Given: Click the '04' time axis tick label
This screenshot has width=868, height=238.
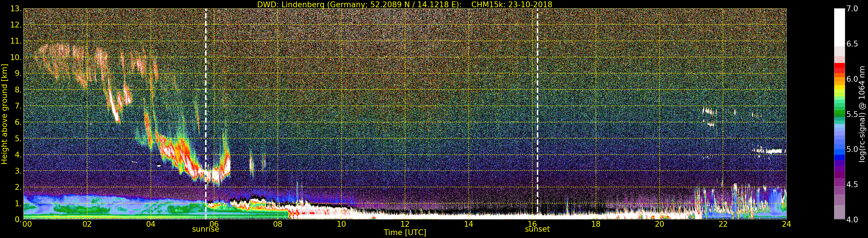Looking at the screenshot, I should click(x=151, y=224).
